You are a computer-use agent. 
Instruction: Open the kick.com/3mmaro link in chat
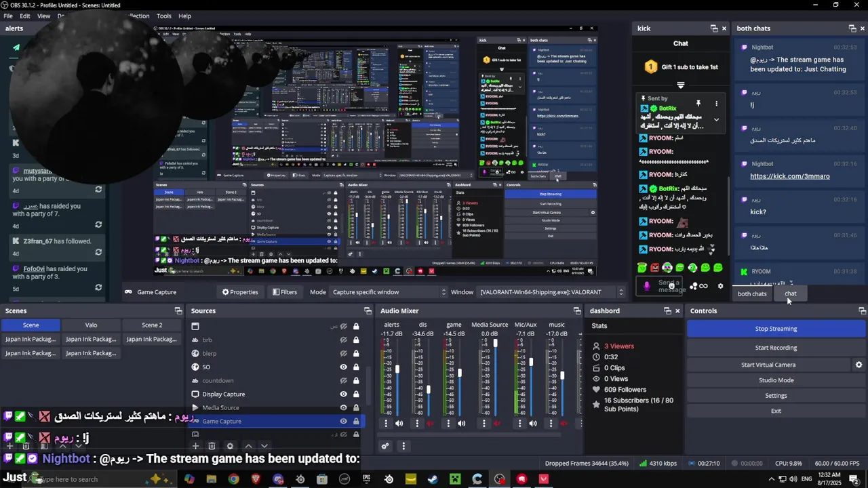pos(789,176)
